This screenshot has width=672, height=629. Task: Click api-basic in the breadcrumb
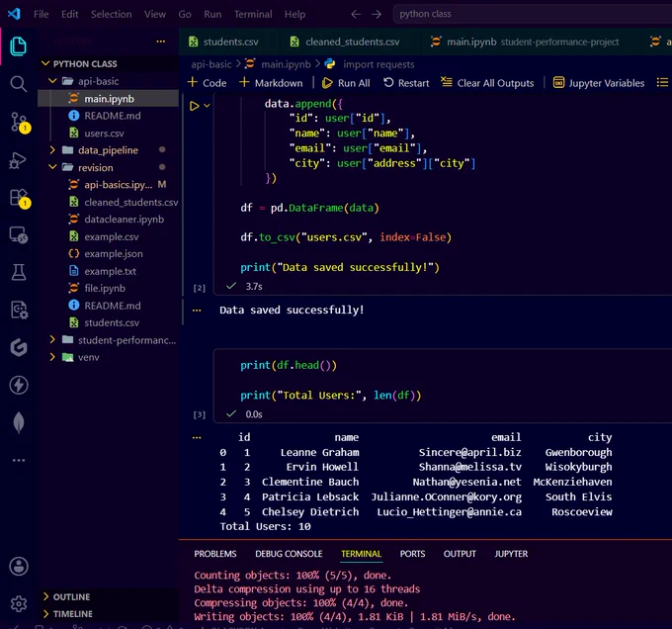[x=211, y=64]
